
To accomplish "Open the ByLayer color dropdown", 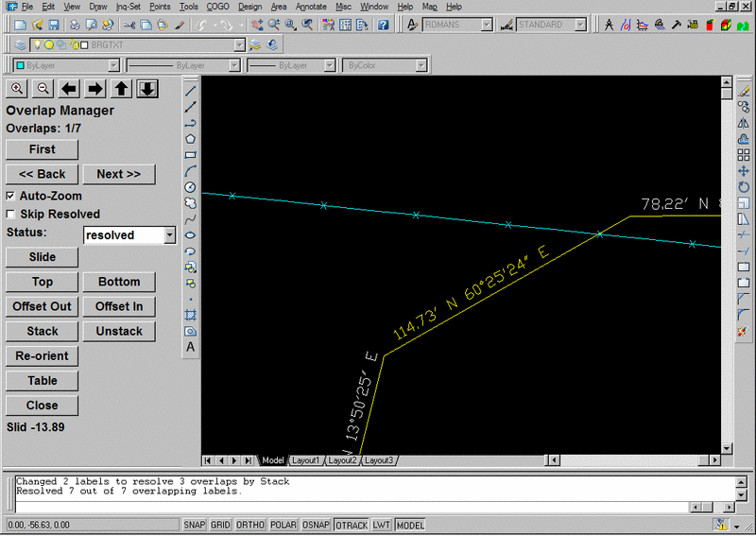I will tap(113, 65).
